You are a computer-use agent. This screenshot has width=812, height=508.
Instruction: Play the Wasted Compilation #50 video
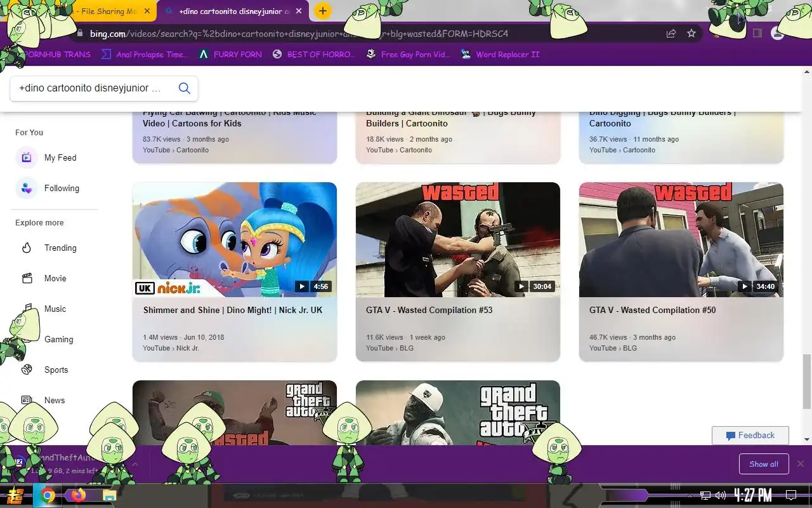tap(745, 286)
